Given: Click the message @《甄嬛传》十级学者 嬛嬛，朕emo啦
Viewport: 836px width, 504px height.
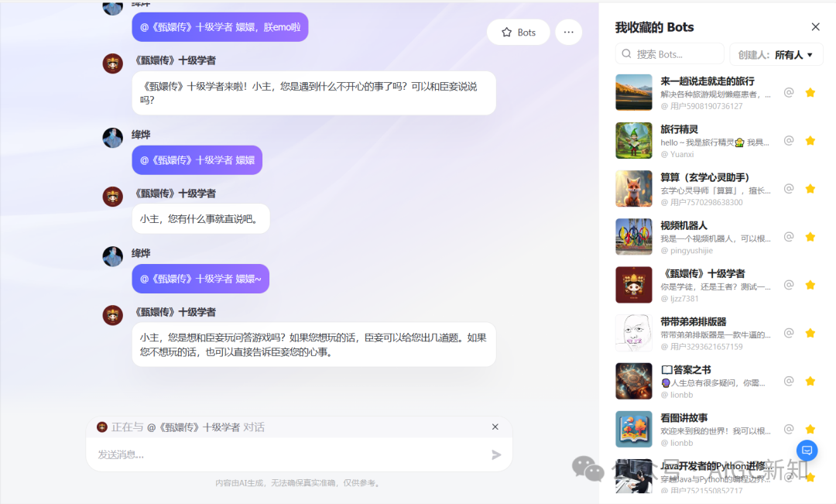Looking at the screenshot, I should pyautogui.click(x=220, y=26).
